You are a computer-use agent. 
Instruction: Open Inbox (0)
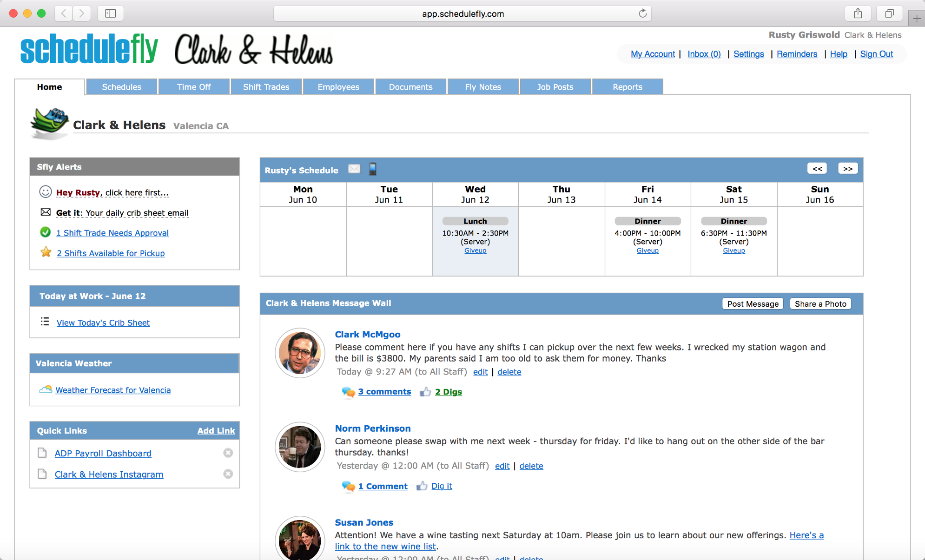[704, 54]
